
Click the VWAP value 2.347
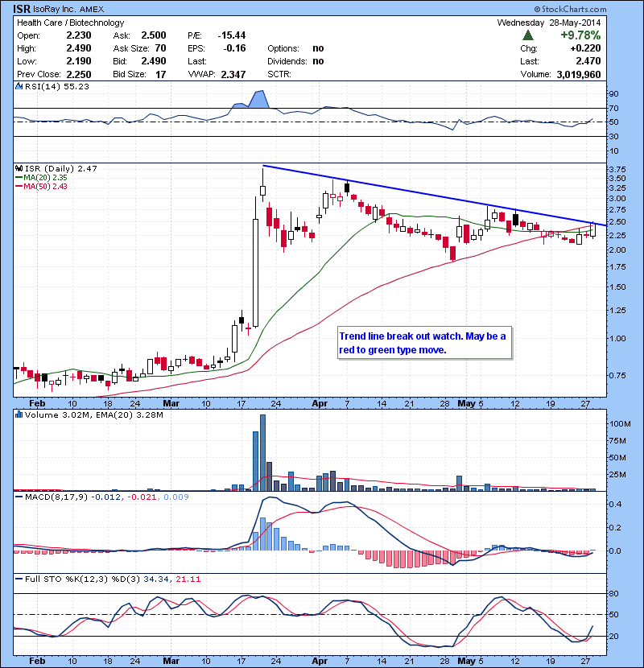pyautogui.click(x=233, y=75)
